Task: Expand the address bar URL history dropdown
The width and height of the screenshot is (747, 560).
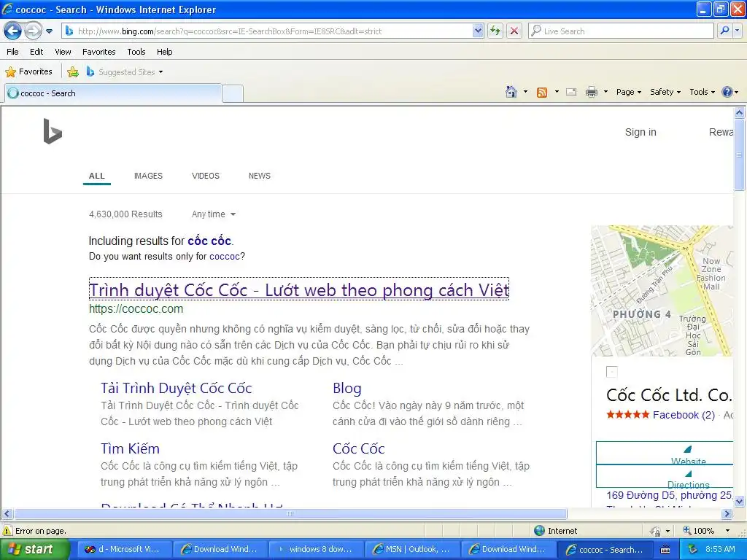Action: coord(478,31)
